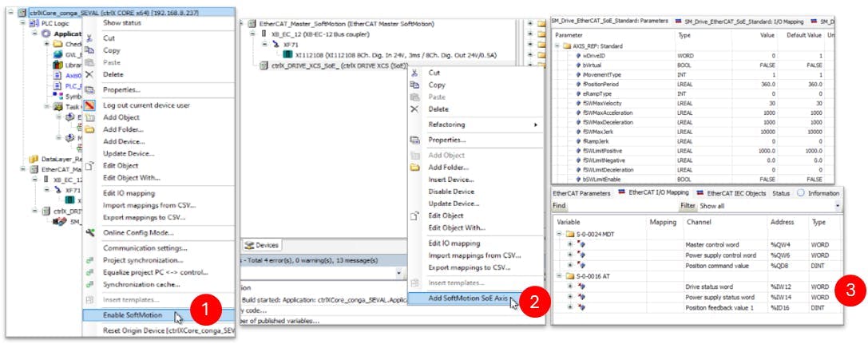The width and height of the screenshot is (868, 344).
Task: Switch to the EtherCAT I/O Mapping tab
Action: point(653,192)
